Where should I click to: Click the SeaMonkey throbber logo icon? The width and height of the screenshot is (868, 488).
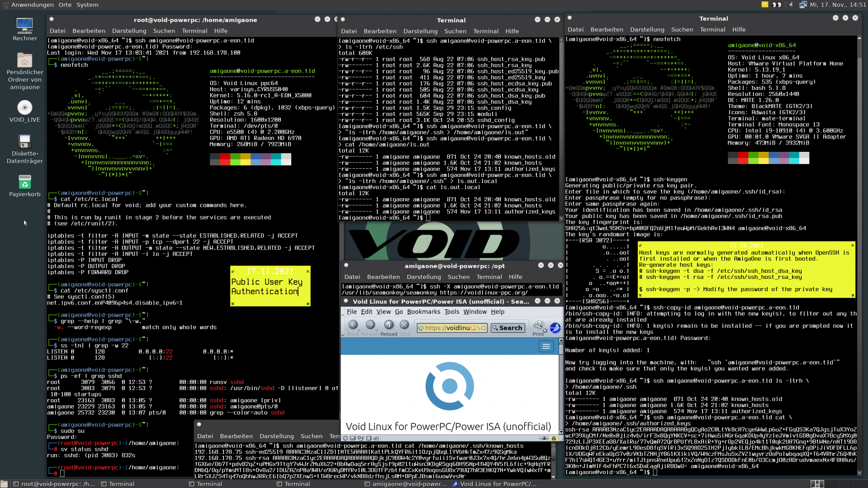click(555, 328)
